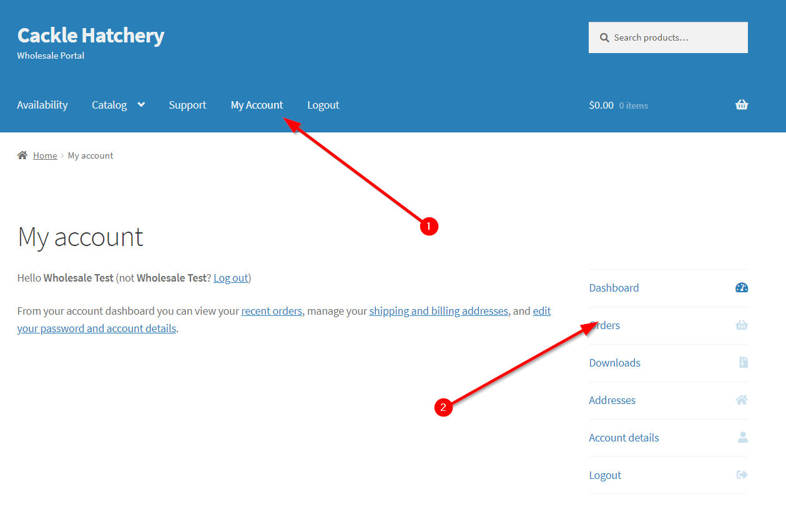Follow the Home breadcrumb link

coord(45,155)
